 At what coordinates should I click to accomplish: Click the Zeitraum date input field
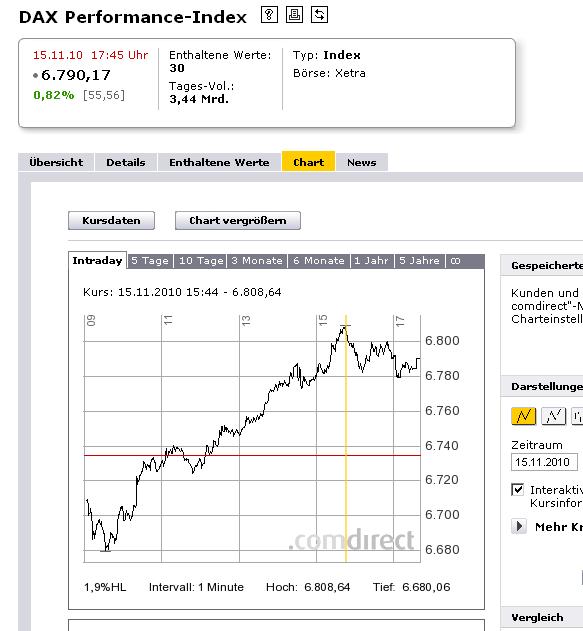pyautogui.click(x=544, y=462)
